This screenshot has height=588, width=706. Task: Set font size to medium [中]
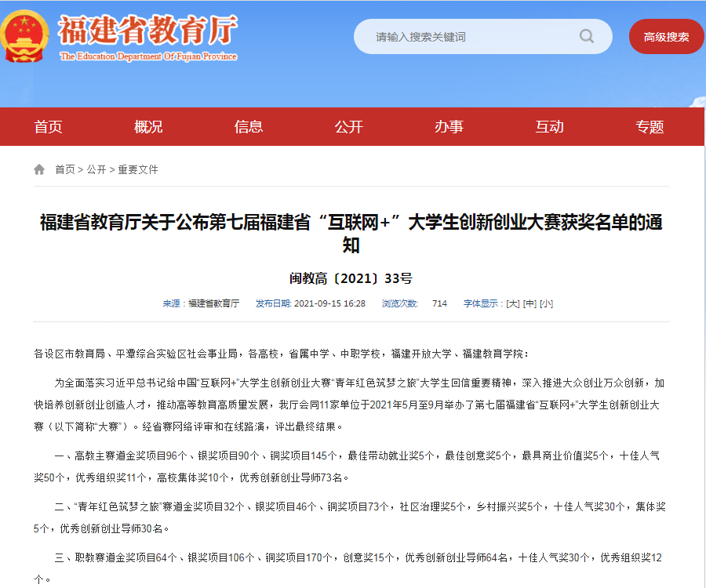[x=530, y=303]
